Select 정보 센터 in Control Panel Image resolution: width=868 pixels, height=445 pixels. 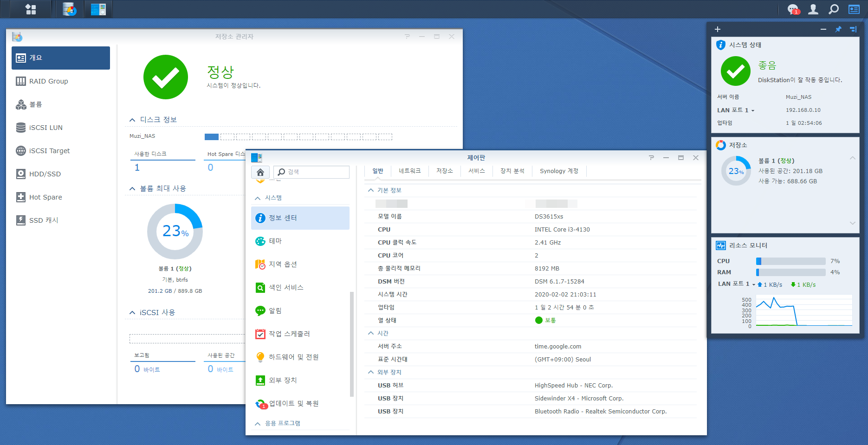[300, 218]
